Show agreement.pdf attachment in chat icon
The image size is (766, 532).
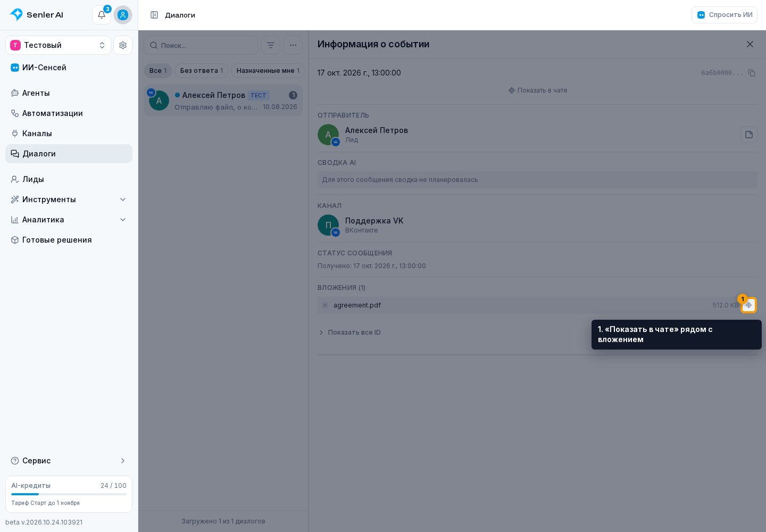tap(748, 305)
